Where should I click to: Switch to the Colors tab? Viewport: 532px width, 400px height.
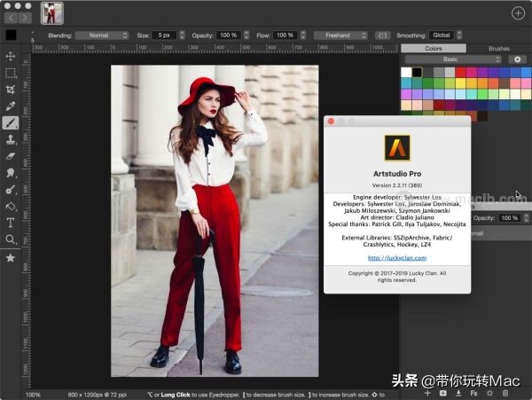[434, 48]
